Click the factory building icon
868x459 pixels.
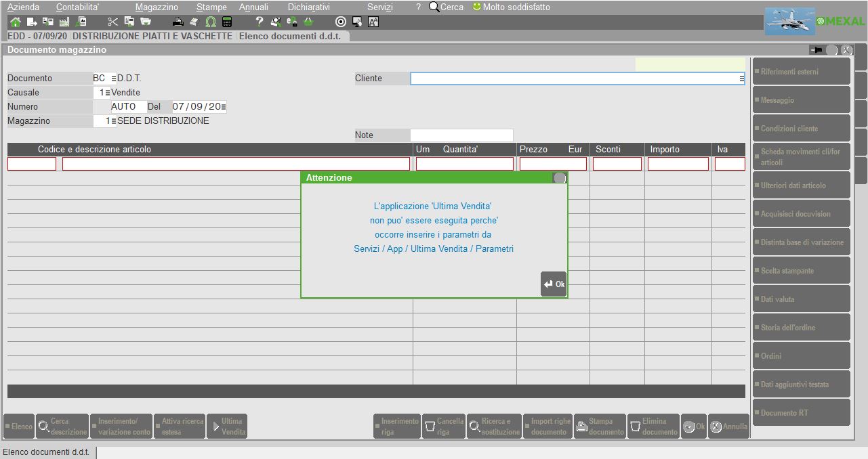pyautogui.click(x=64, y=22)
